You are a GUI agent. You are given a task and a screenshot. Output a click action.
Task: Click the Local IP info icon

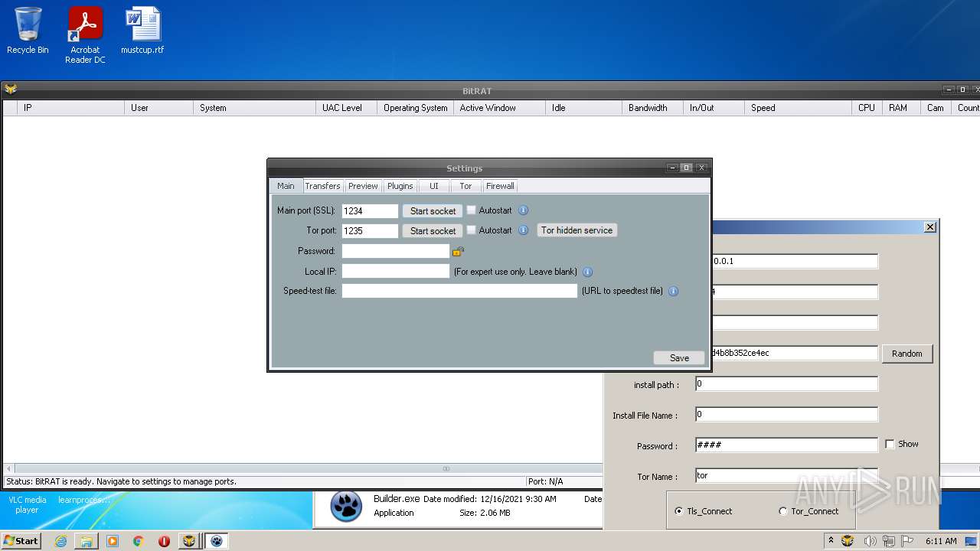click(588, 272)
